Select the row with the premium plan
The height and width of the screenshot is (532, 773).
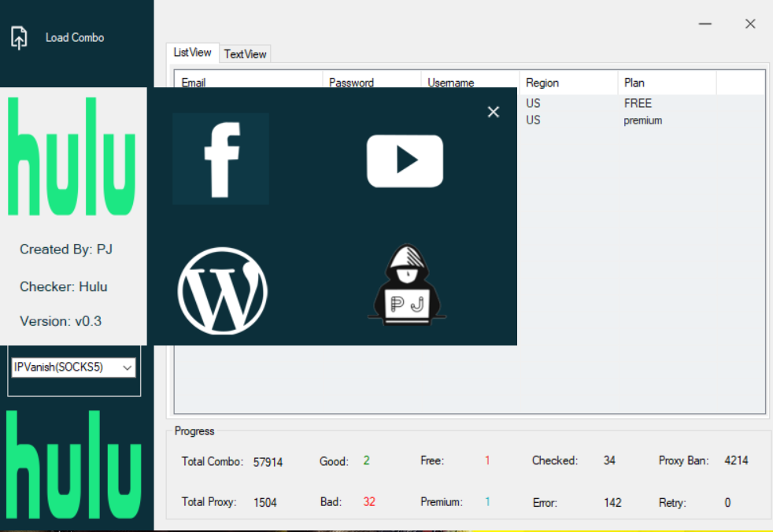click(x=643, y=120)
